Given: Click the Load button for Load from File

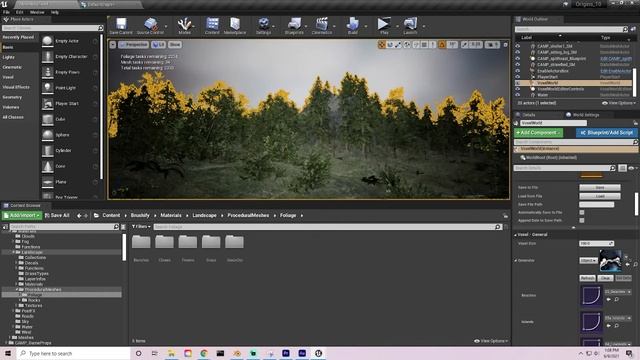Looking at the screenshot, I should coord(600,196).
